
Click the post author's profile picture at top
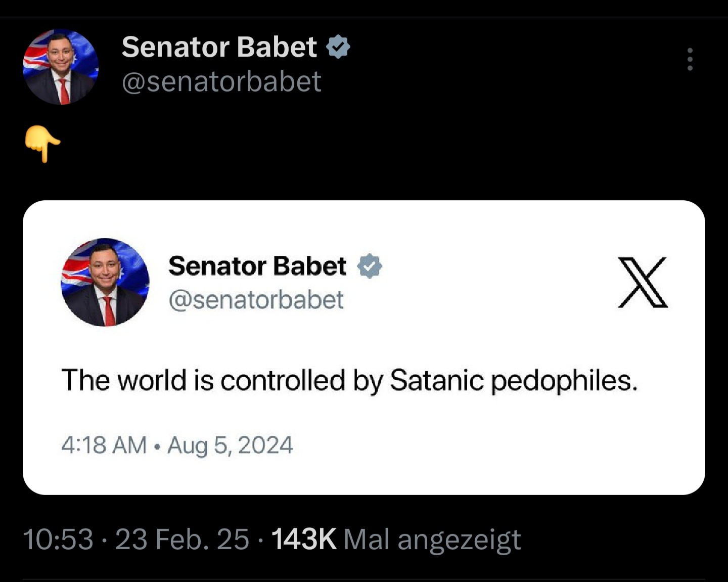(x=61, y=67)
